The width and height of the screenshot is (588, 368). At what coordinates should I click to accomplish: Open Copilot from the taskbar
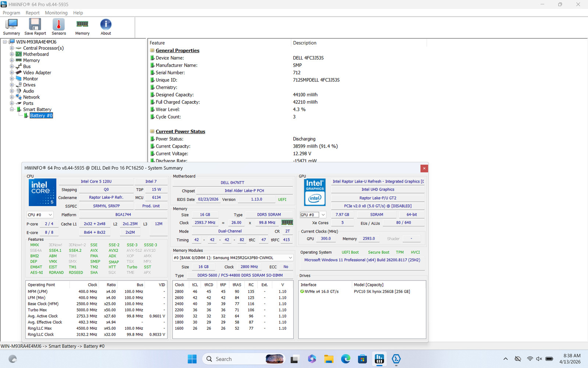click(312, 359)
